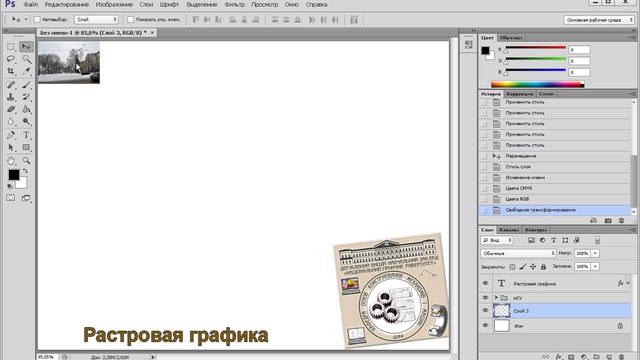Open Основная рабочая среда workspace dropdown
The image size is (640, 360).
point(599,20)
